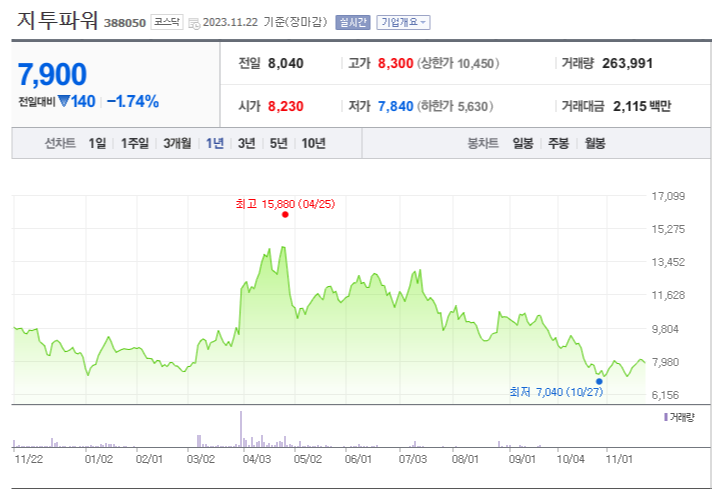Click the 상한가 10,450 text
This screenshot has width=712, height=489.
tap(457, 63)
